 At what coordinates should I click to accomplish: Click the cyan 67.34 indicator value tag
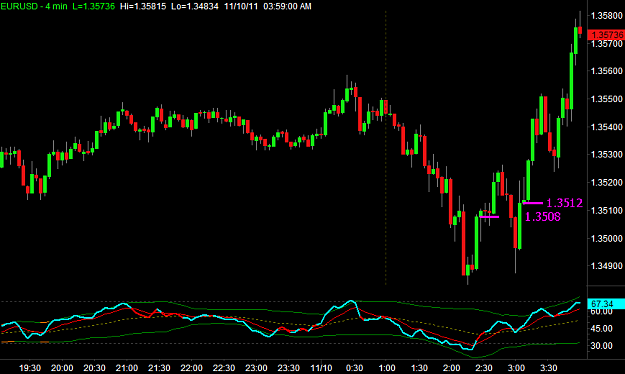pos(606,304)
